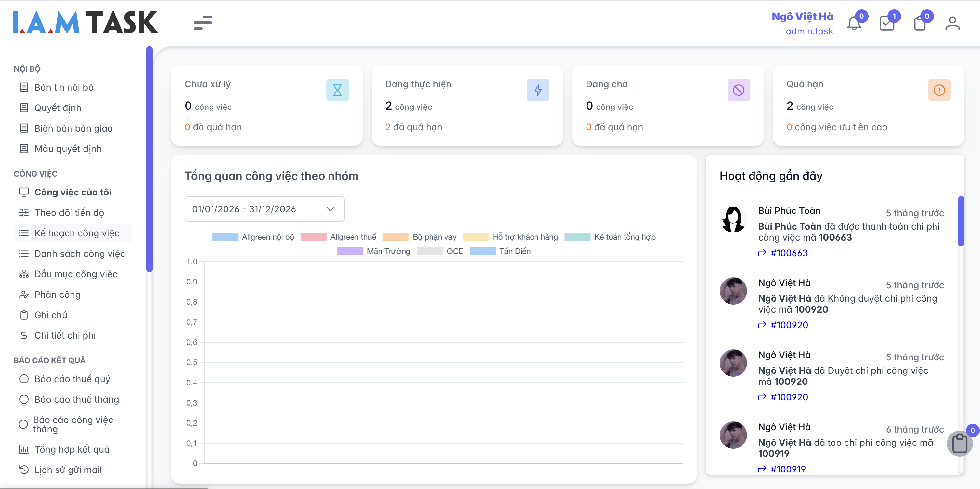Click the header clipboard icon
This screenshot has height=489, width=980.
(920, 24)
